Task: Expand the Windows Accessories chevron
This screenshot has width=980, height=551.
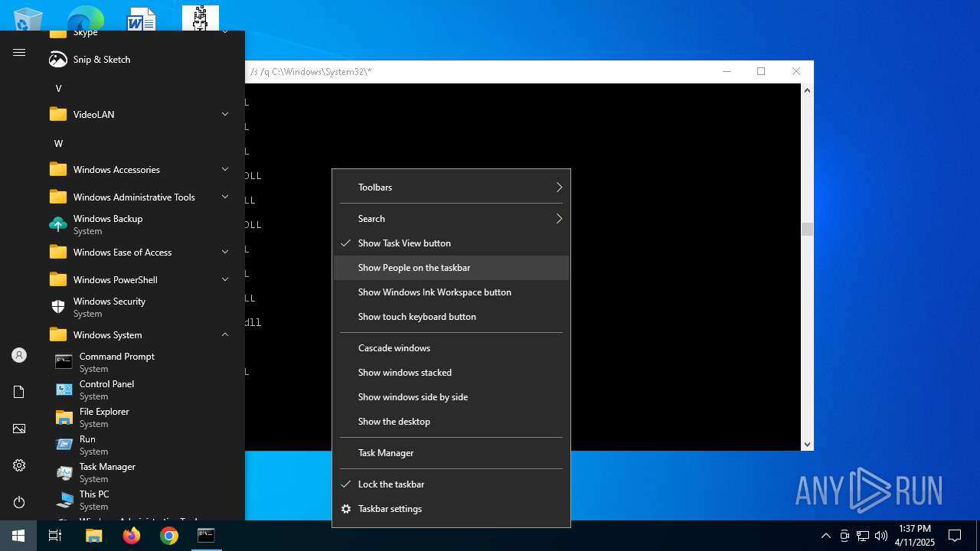Action: 225,169
